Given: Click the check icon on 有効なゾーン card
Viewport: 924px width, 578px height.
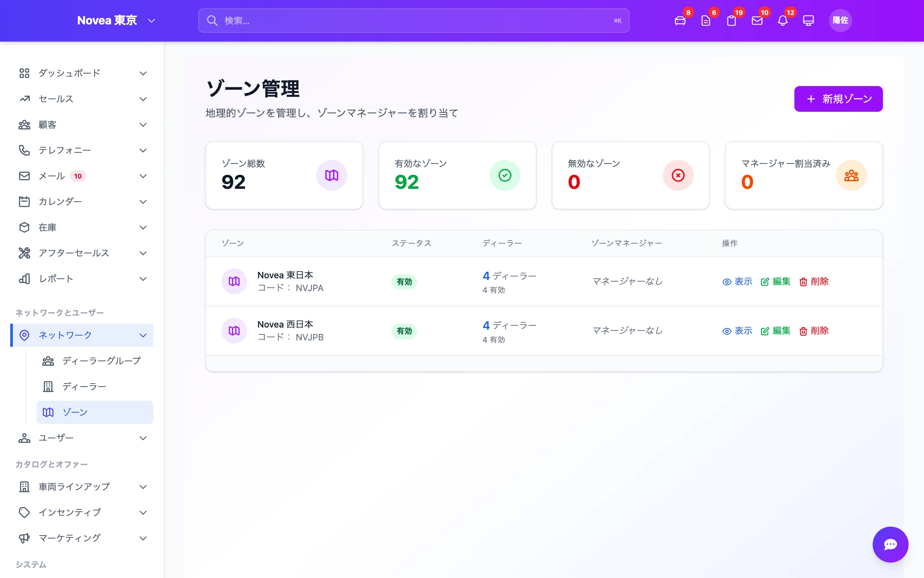Looking at the screenshot, I should click(505, 175).
